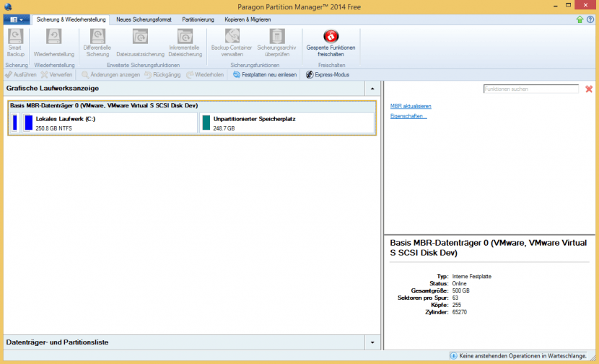599x364 pixels.
Task: Focus the Funktionen suchen search field
Action: click(x=531, y=89)
